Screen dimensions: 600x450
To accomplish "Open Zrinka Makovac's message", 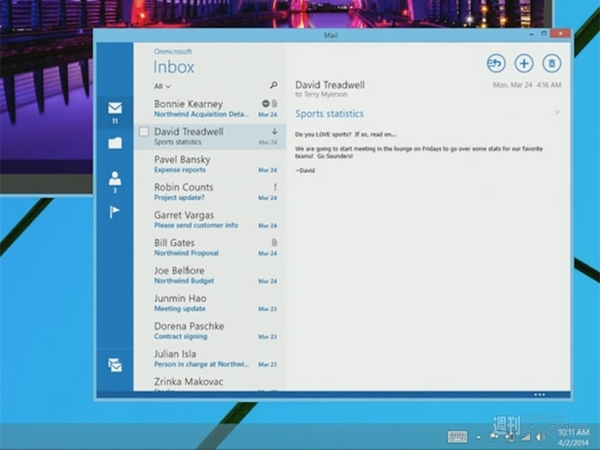I will [210, 383].
